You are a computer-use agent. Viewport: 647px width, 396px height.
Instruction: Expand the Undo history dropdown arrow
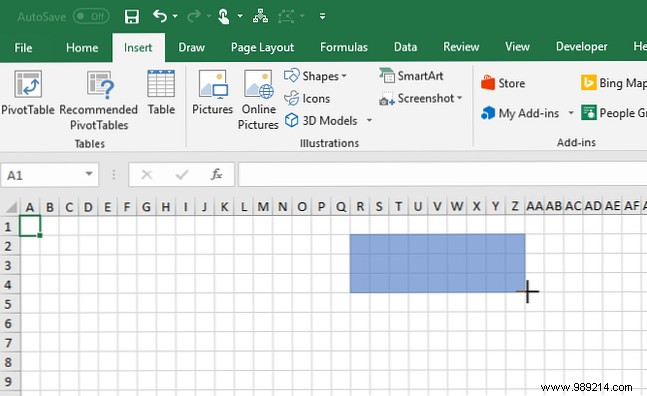175,16
